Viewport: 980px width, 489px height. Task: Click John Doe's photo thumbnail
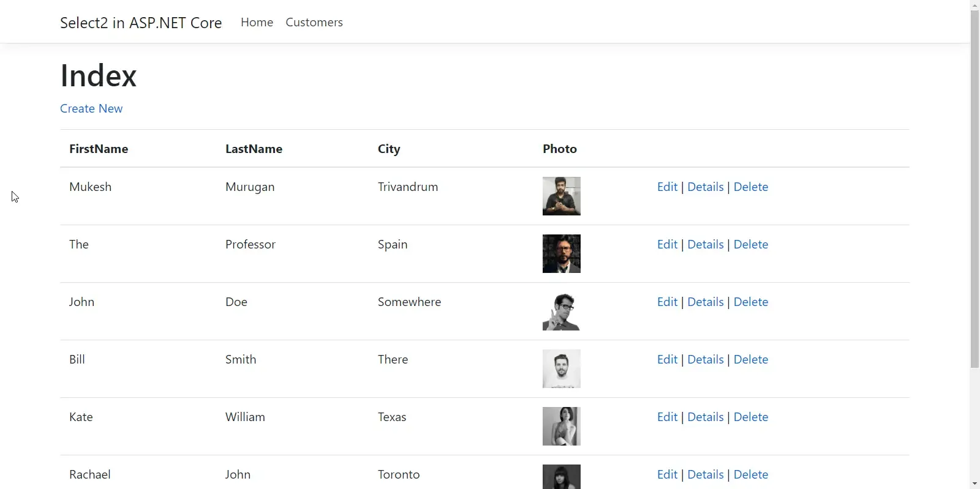point(561,311)
